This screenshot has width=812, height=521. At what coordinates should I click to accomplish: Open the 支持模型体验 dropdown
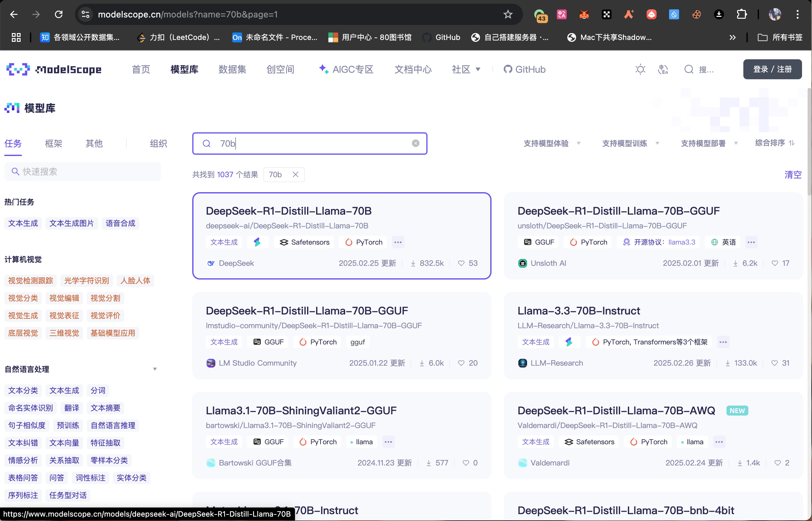click(x=552, y=144)
